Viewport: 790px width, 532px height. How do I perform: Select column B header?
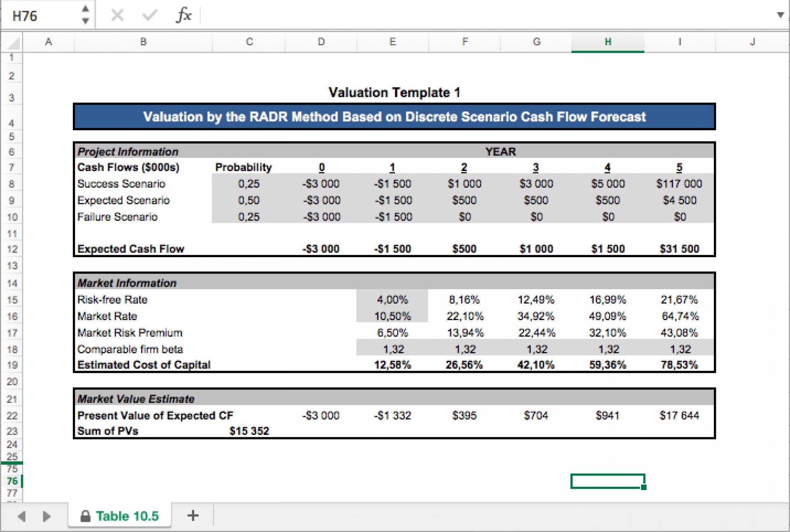(143, 42)
